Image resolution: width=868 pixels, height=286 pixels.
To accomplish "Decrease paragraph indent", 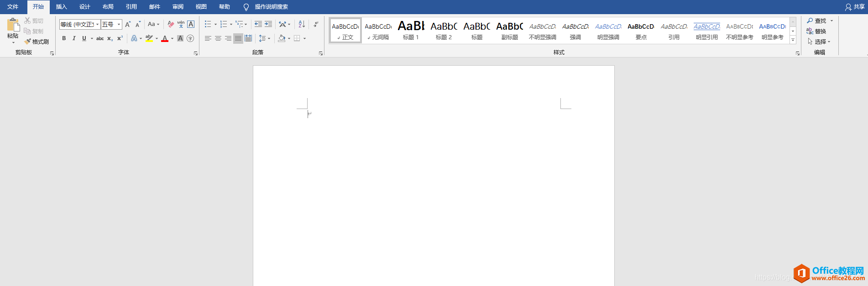I will (x=258, y=24).
